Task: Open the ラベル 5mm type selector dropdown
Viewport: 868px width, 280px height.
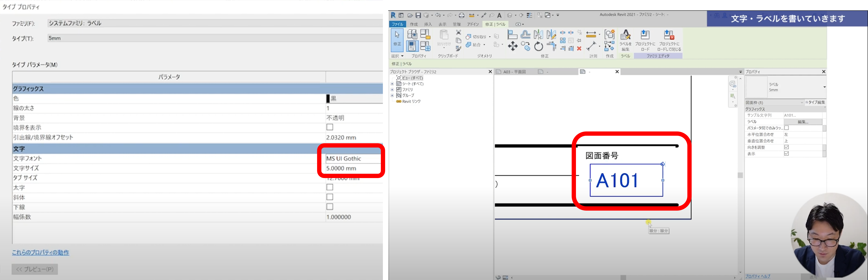Action: pyautogui.click(x=824, y=87)
